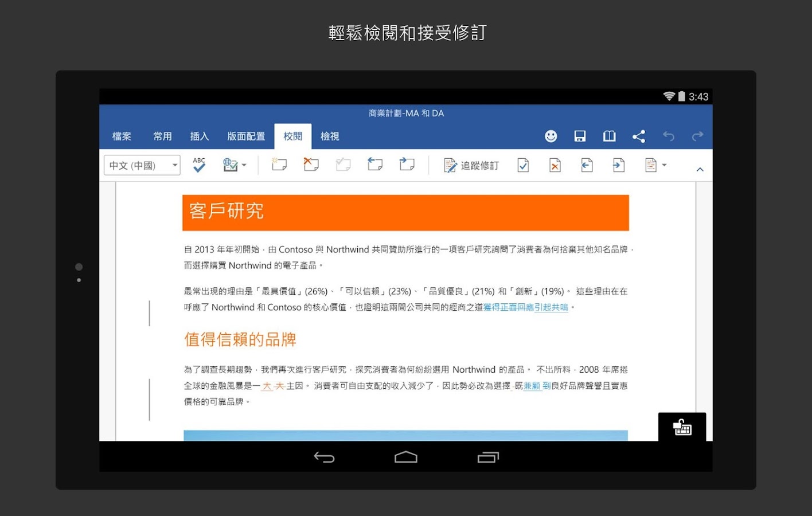Save the 商業計劃 document

tap(580, 136)
